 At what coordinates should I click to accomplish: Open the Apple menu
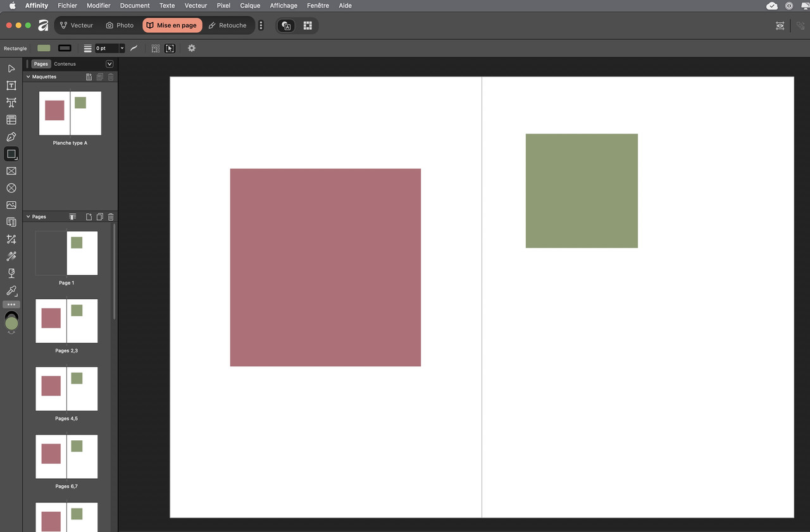(x=12, y=6)
